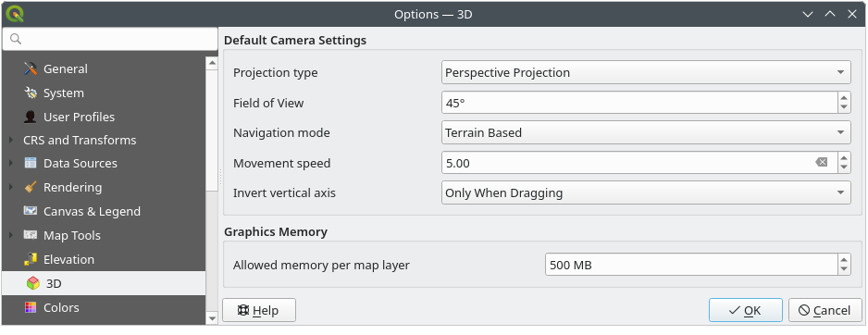This screenshot has width=868, height=335.
Task: Click sidebar scrollbar up arrow
Action: click(x=212, y=63)
